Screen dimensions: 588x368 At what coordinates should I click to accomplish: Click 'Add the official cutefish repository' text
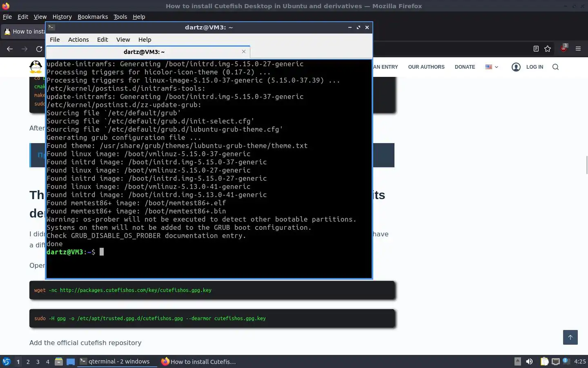click(85, 343)
